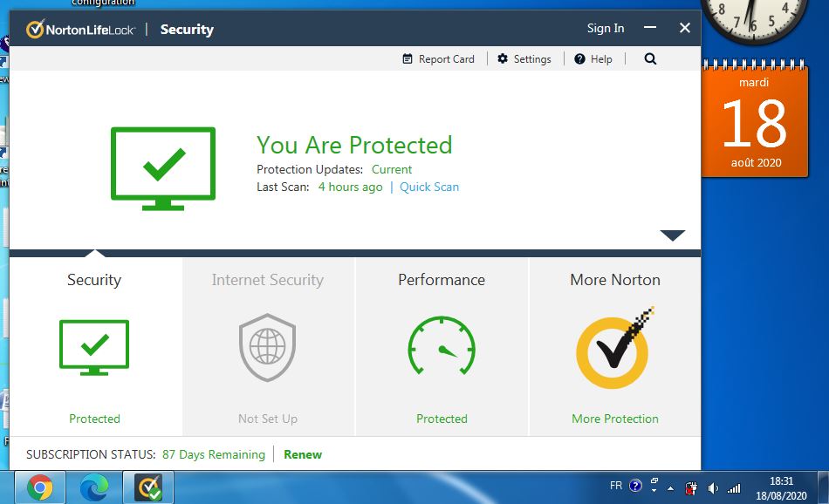Expand the panel with the down arrow

[x=673, y=235]
